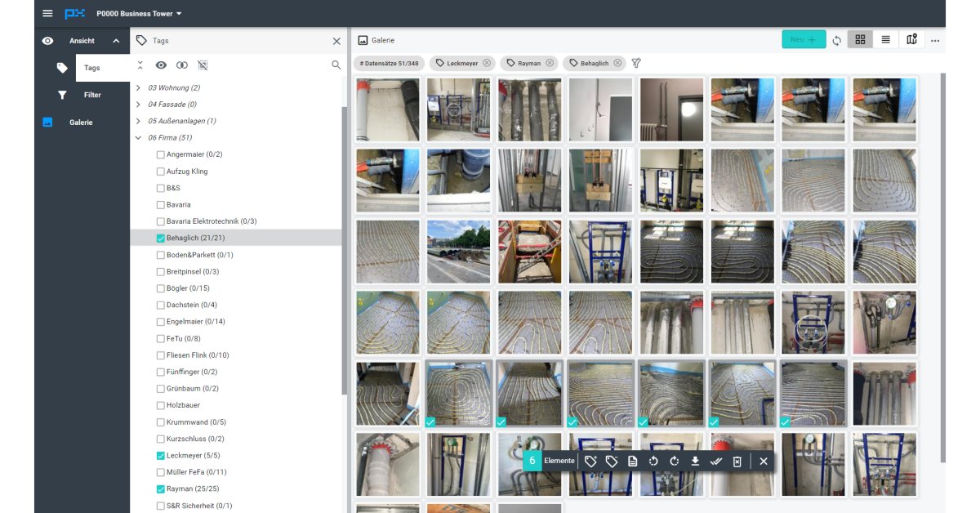980x513 pixels.
Task: Check the Engelmaier (0/14) tag
Action: (x=161, y=322)
